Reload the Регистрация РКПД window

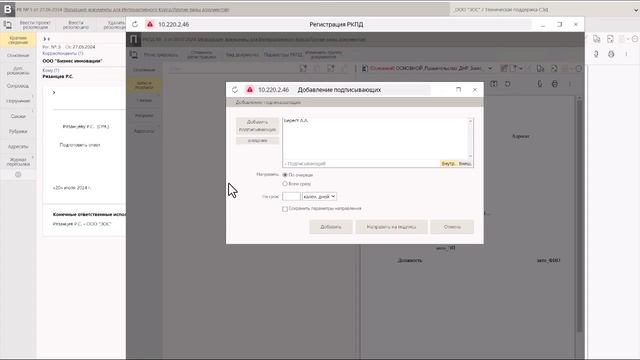[x=135, y=24]
